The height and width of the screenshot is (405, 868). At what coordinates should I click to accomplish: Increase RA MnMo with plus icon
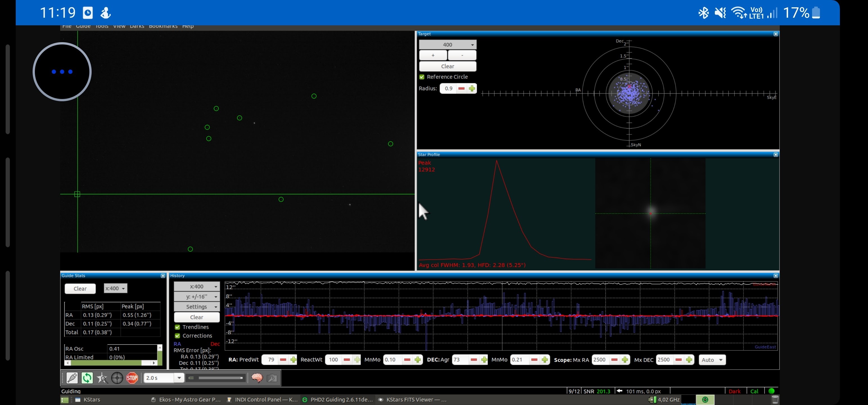pyautogui.click(x=417, y=360)
